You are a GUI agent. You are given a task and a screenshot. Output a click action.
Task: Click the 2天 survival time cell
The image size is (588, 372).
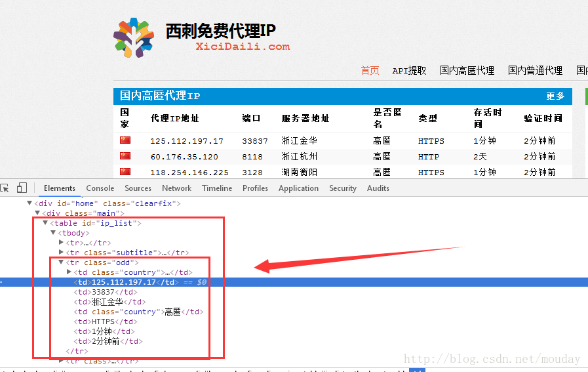[x=480, y=156]
